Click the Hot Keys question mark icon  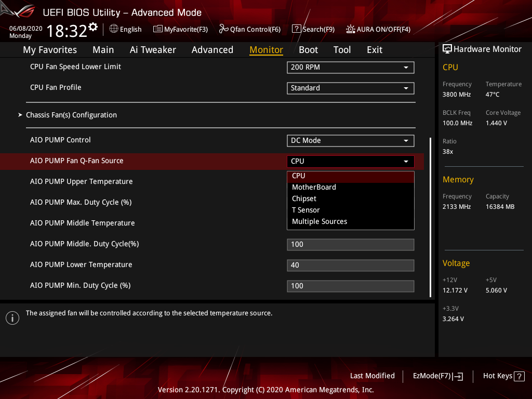[x=519, y=376]
